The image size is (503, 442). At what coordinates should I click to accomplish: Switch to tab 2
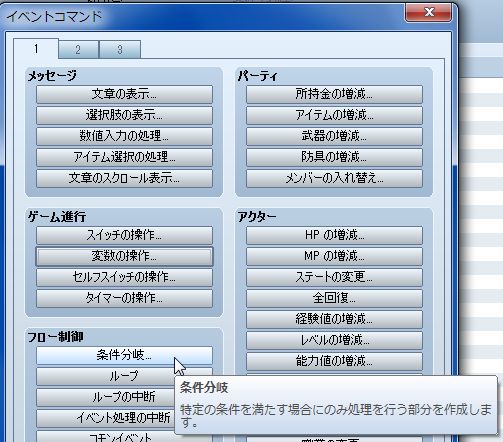pyautogui.click(x=79, y=50)
